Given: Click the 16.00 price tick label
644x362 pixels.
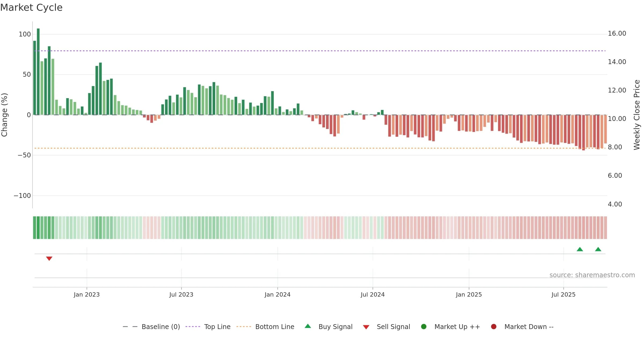Looking at the screenshot, I should pyautogui.click(x=617, y=34).
